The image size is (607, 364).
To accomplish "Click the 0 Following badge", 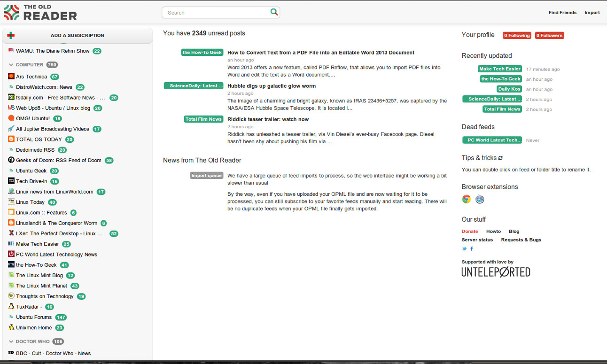I will [517, 35].
